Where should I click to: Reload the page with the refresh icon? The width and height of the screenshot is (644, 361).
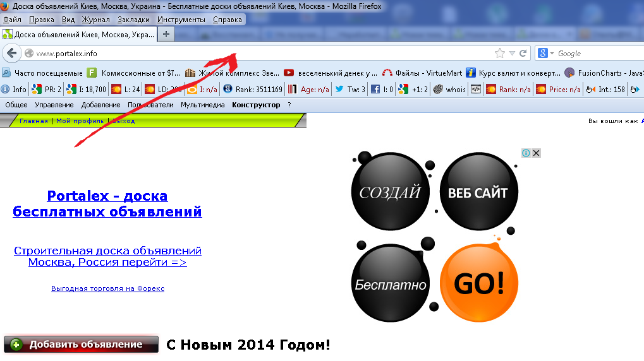[523, 53]
